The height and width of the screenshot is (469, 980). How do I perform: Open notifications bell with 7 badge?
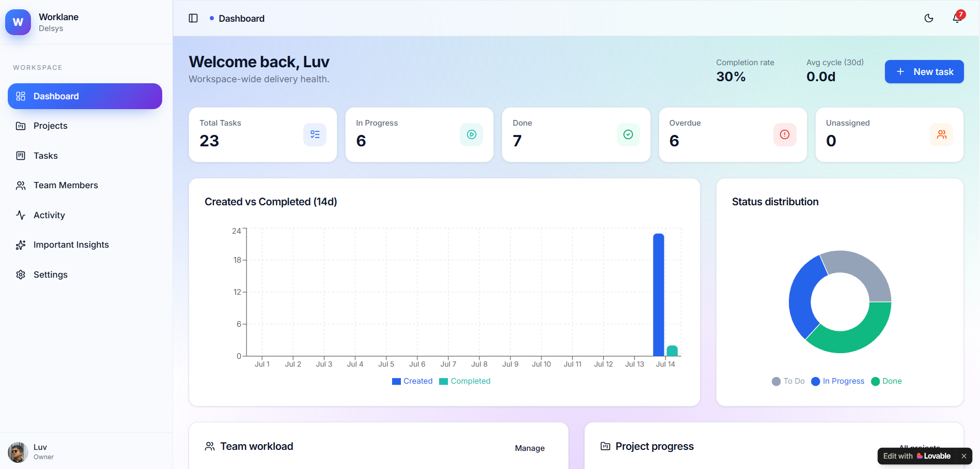[957, 18]
